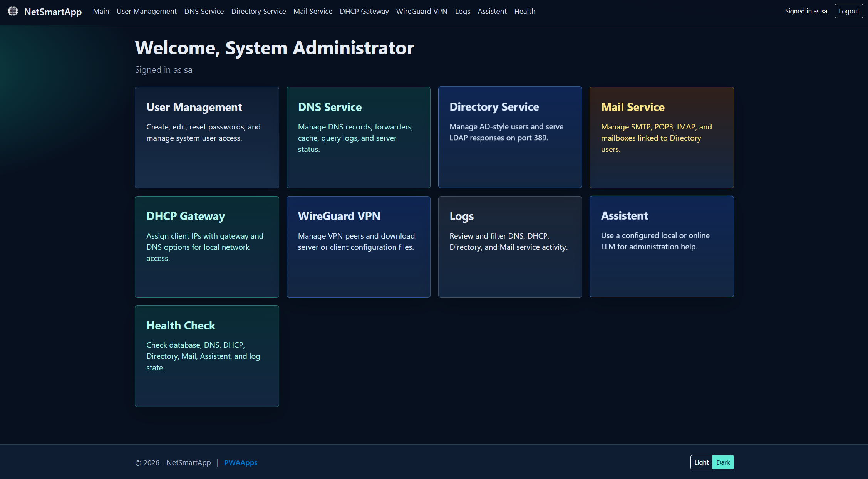Image resolution: width=868 pixels, height=479 pixels.
Task: Open Mail Service from the navbar
Action: [x=313, y=11]
